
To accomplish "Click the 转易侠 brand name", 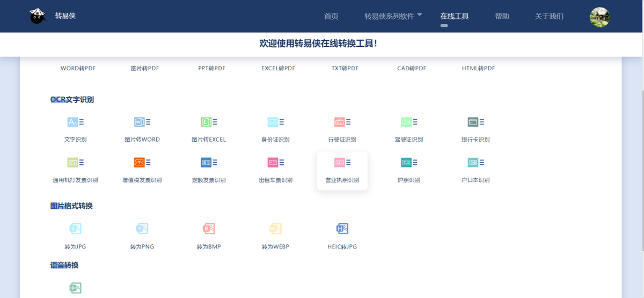I will 65,16.
